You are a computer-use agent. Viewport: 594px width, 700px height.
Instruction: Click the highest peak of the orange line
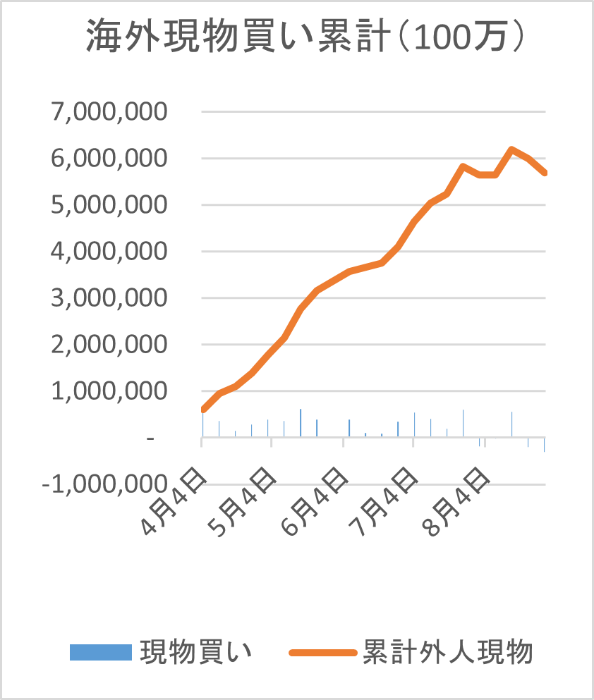tap(511, 149)
